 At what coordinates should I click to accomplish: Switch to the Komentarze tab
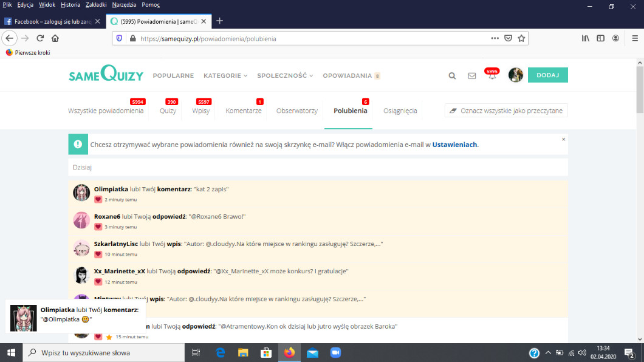[x=244, y=111]
